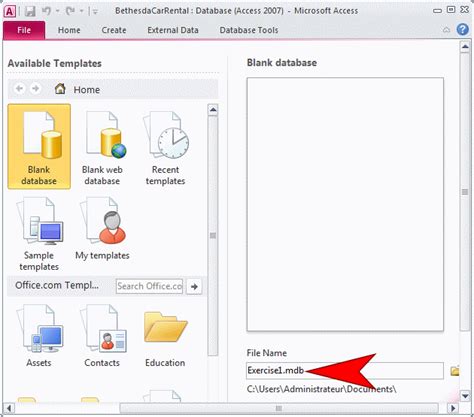Viewport: 474px width, 417px height.
Task: Go forward in template navigation
Action: (35, 89)
